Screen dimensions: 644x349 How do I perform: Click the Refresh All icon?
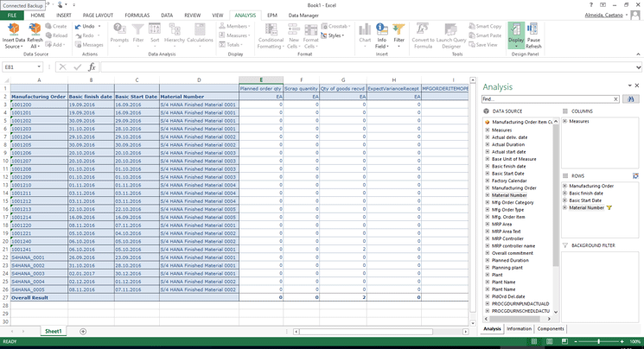(35, 30)
